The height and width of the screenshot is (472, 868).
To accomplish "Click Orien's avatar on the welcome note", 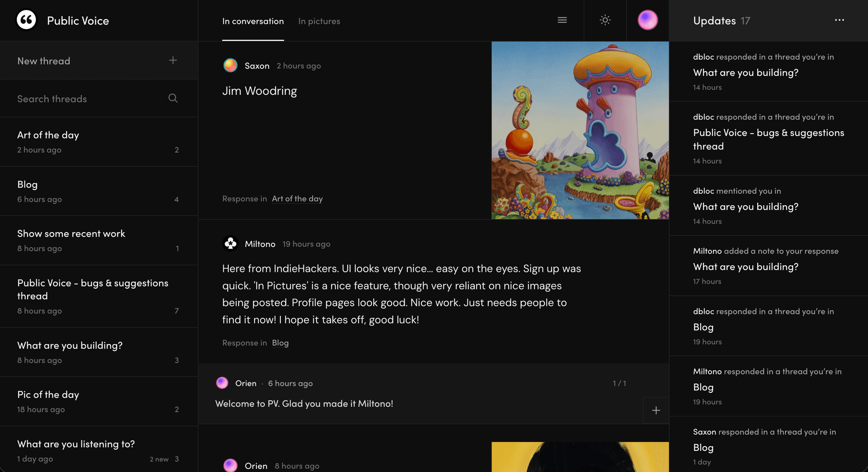I will point(222,383).
